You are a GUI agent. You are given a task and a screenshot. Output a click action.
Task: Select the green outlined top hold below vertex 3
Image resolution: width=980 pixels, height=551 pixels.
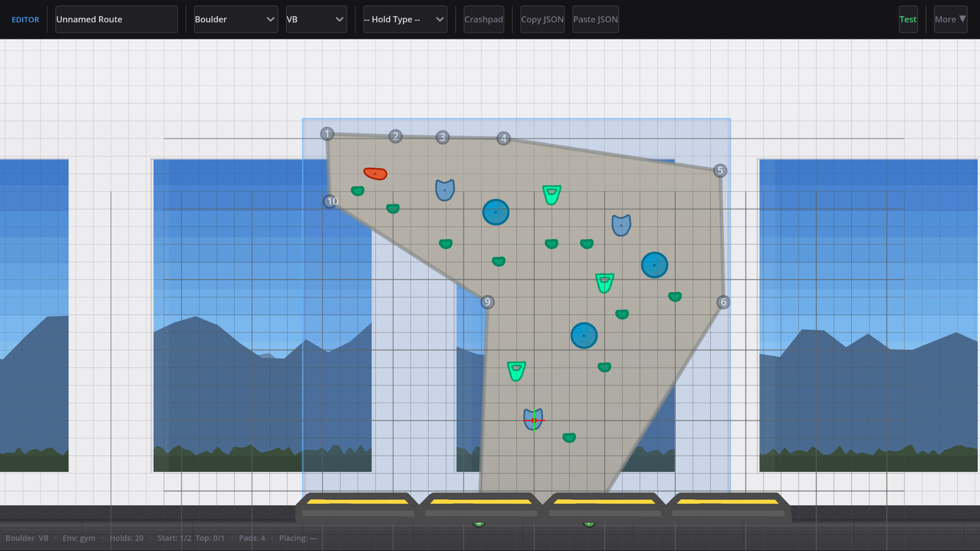(x=552, y=194)
